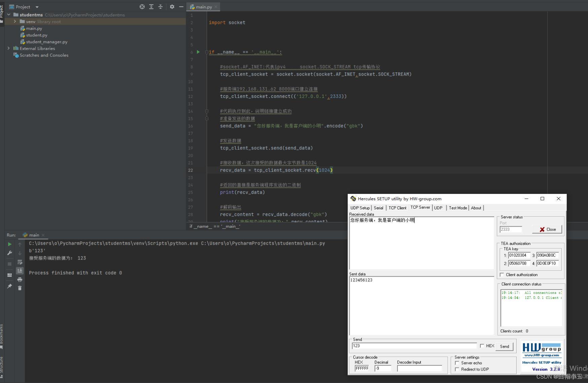The image size is (588, 383).
Task: Click the client connection status log
Action: pyautogui.click(x=531, y=308)
